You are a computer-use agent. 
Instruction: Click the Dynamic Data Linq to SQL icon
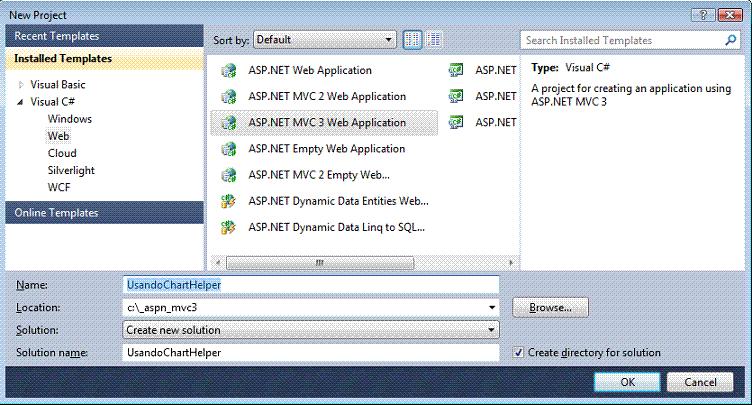pos(229,227)
